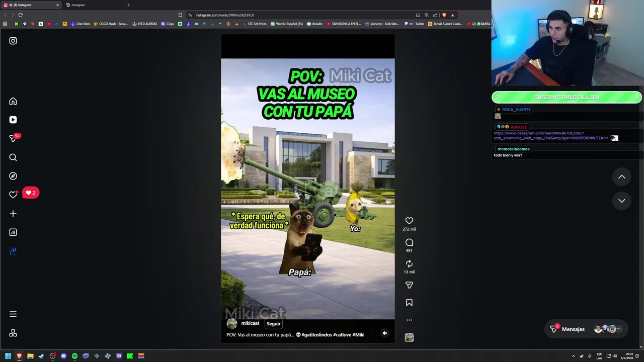Image resolution: width=644 pixels, height=362 pixels.
Task: Click momotelacomes username in chat
Action: [513, 149]
